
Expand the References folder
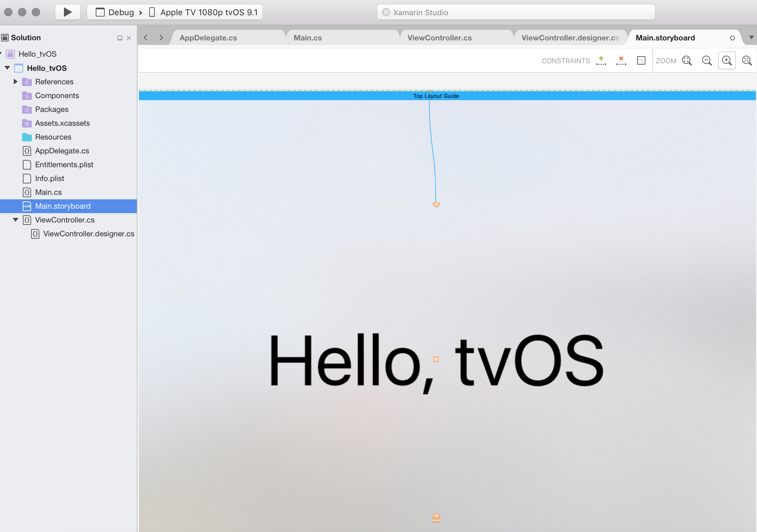tap(15, 82)
